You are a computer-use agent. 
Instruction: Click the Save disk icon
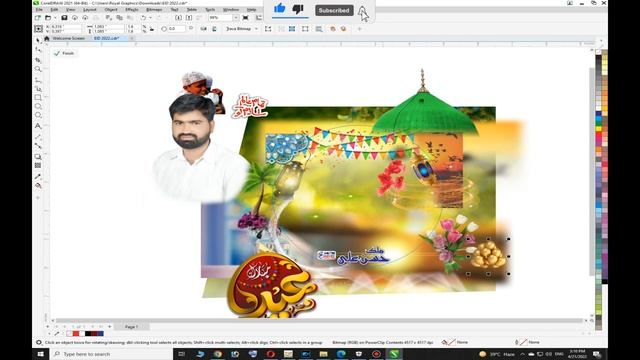pyautogui.click(x=64, y=18)
